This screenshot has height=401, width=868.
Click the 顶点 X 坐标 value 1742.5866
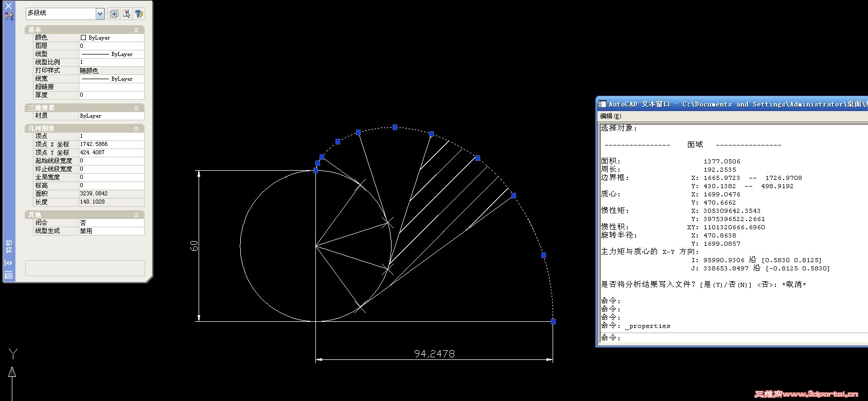111,144
